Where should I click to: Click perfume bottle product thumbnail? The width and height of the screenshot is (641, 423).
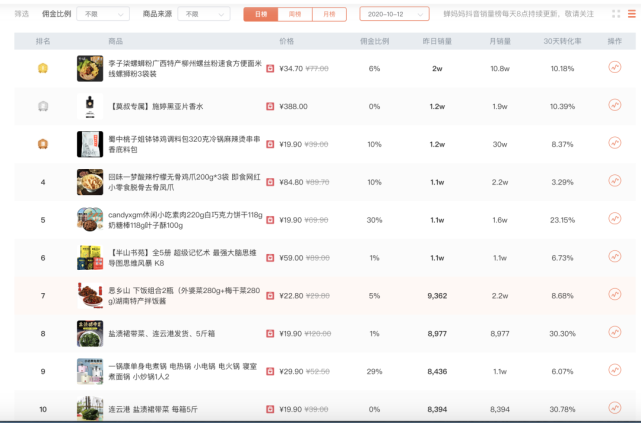90,106
